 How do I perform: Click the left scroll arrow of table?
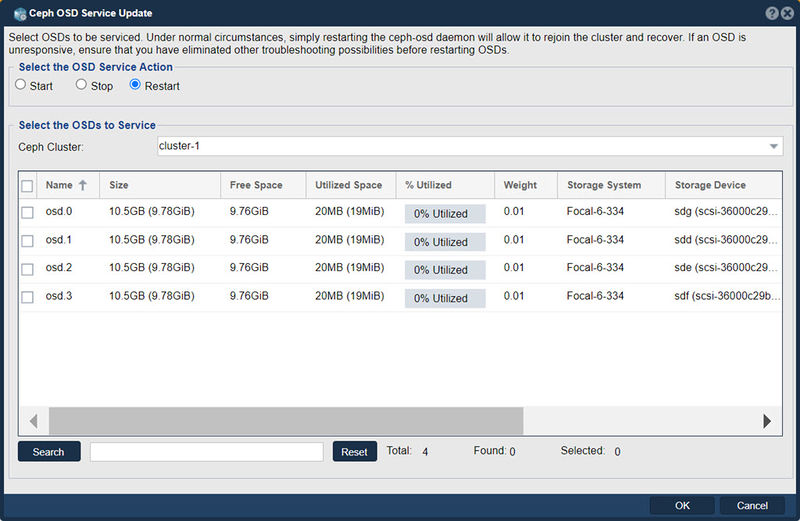34,421
